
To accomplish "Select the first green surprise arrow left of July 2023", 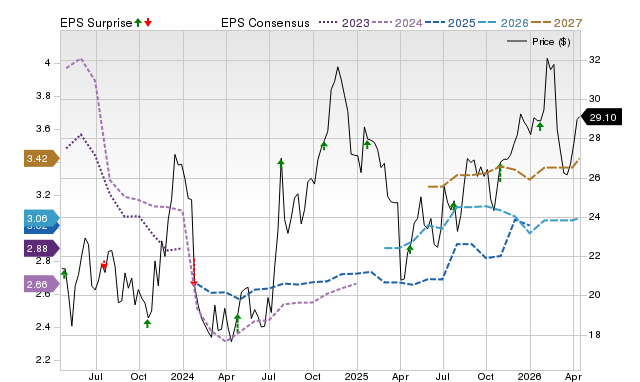I will 64,274.
